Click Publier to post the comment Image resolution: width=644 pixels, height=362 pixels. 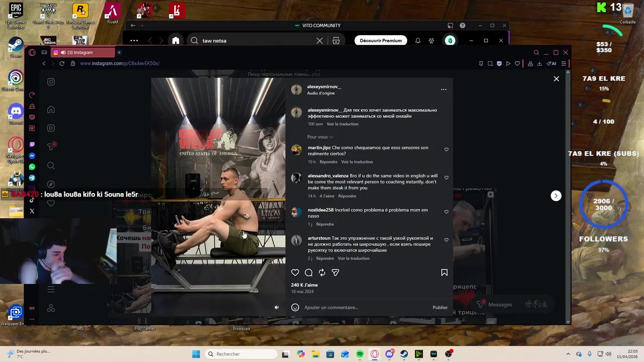tap(440, 307)
